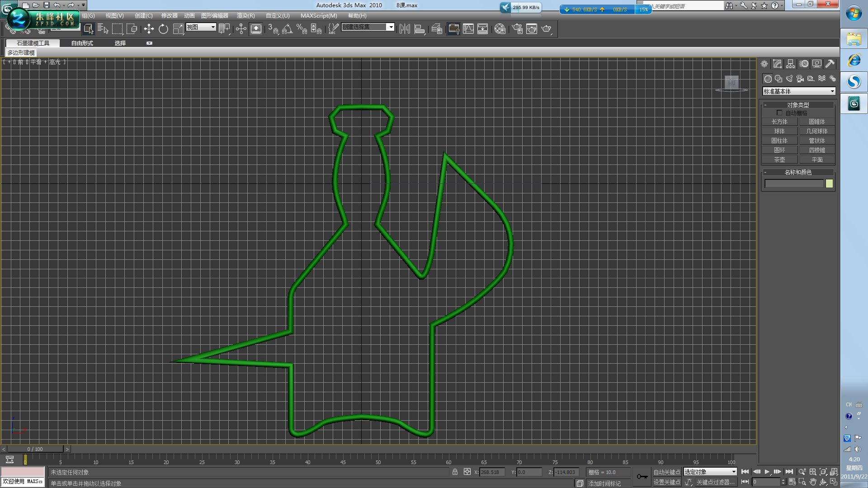Viewport: 868px width, 488px height.
Task: Click the 球体 button
Action: coord(779,131)
